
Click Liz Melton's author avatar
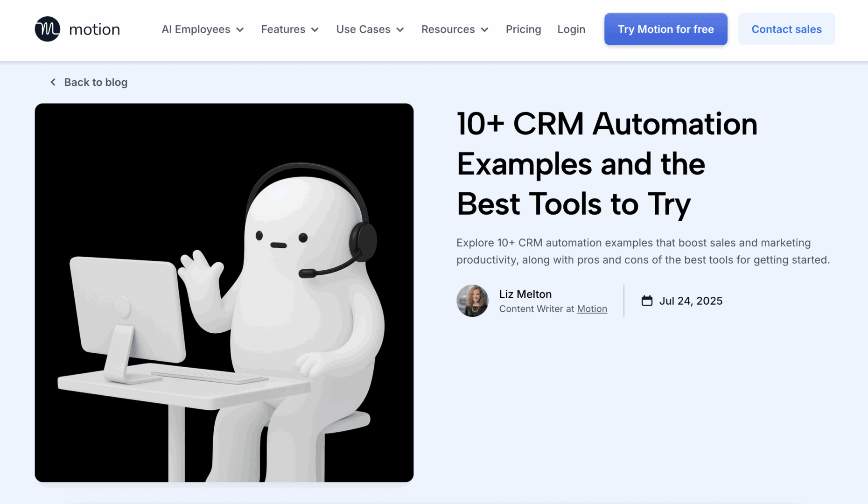coord(472,301)
